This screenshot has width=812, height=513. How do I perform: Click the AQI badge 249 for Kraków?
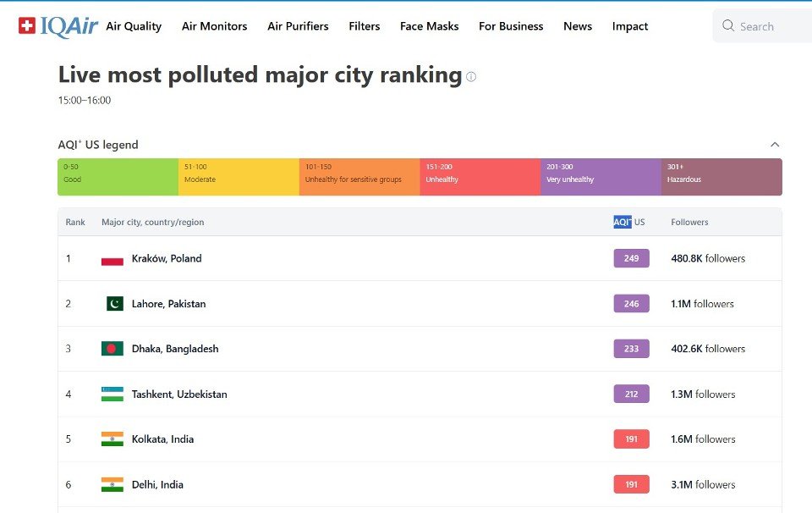[x=631, y=259]
